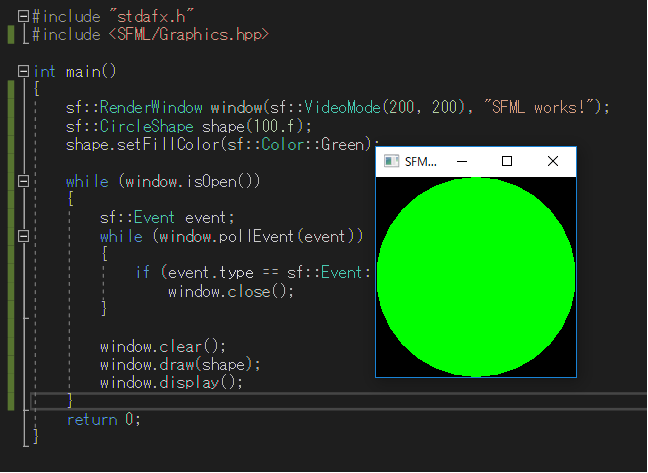Collapse the while (window.pollEvent(event)) block
Screen dimensions: 648x473
[x=23, y=236]
